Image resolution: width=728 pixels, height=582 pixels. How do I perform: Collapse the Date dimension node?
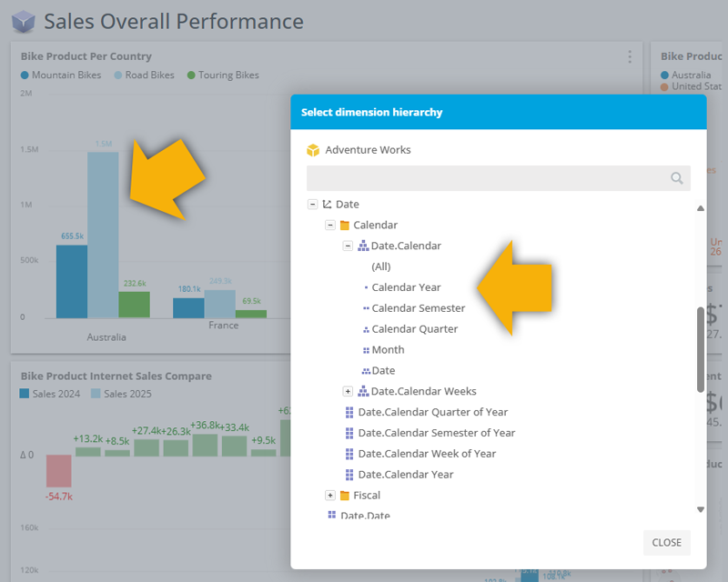coord(312,205)
